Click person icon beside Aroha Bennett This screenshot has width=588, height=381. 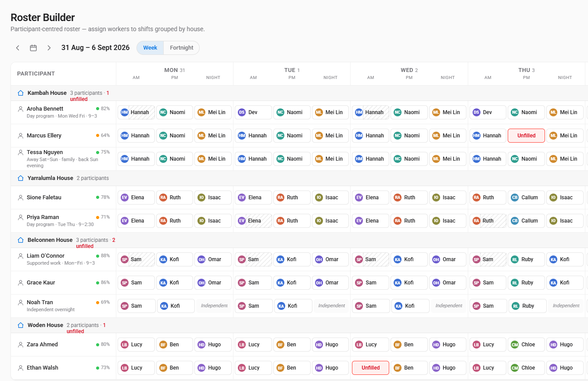pos(20,109)
